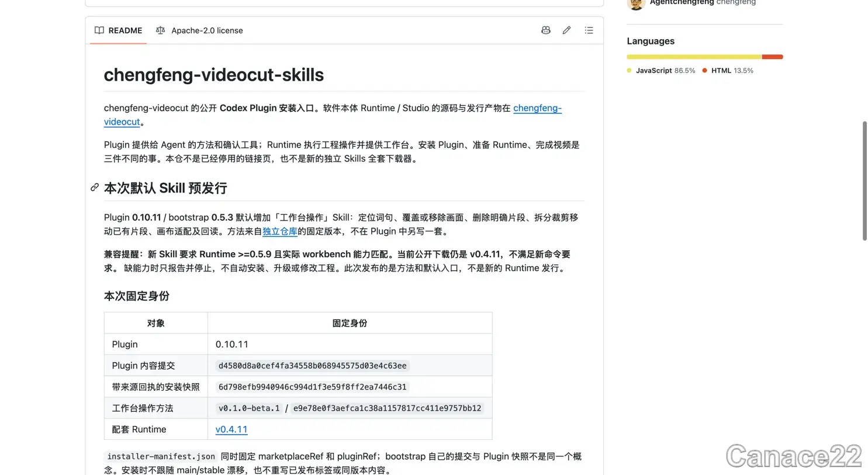Click the JavaScript 86.5% language entry

pyautogui.click(x=661, y=70)
